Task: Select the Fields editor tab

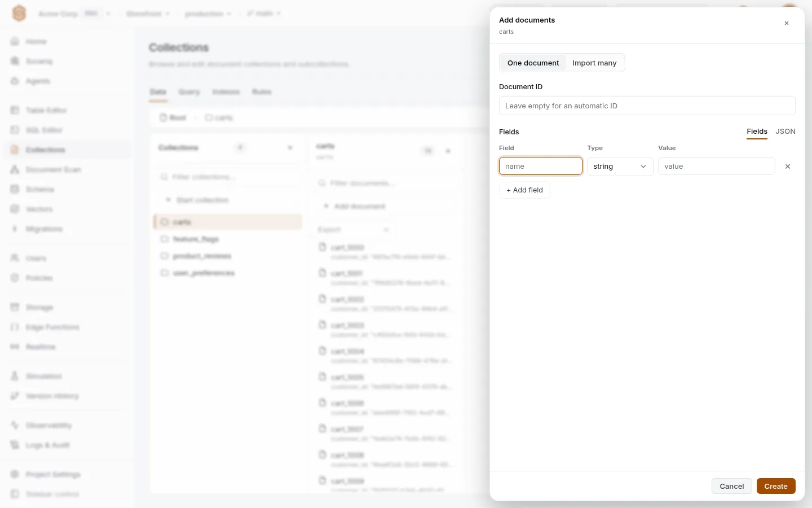Action: click(757, 132)
